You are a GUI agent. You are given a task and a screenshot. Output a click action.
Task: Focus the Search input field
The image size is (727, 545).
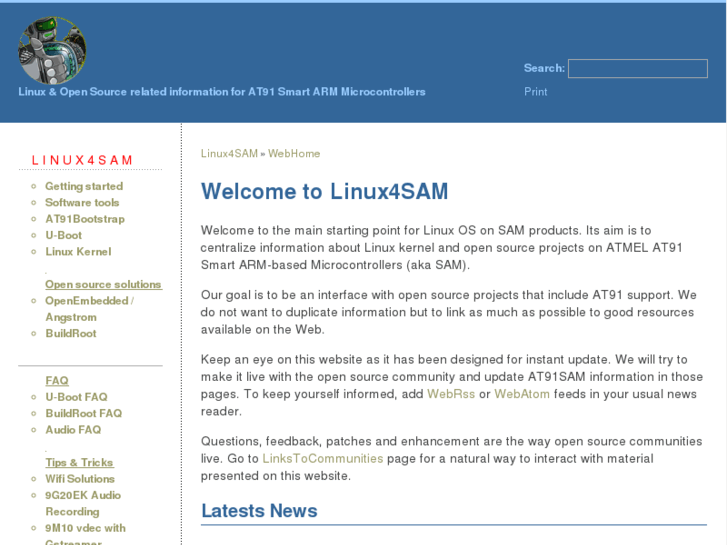click(x=638, y=69)
